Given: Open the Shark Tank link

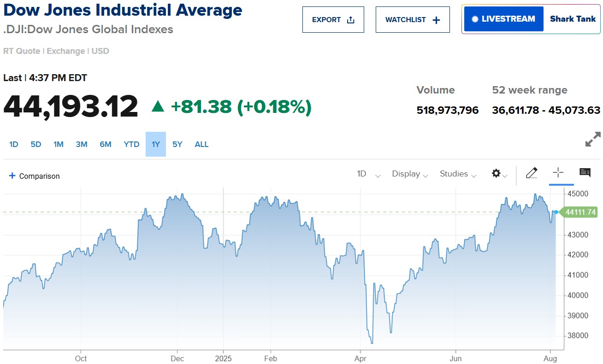Looking at the screenshot, I should (573, 19).
